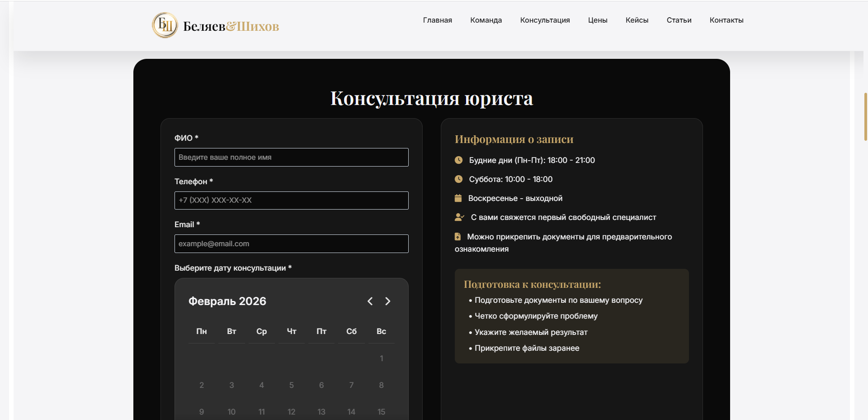868x420 pixels.
Task: Focus the Email address field
Action: click(292, 243)
